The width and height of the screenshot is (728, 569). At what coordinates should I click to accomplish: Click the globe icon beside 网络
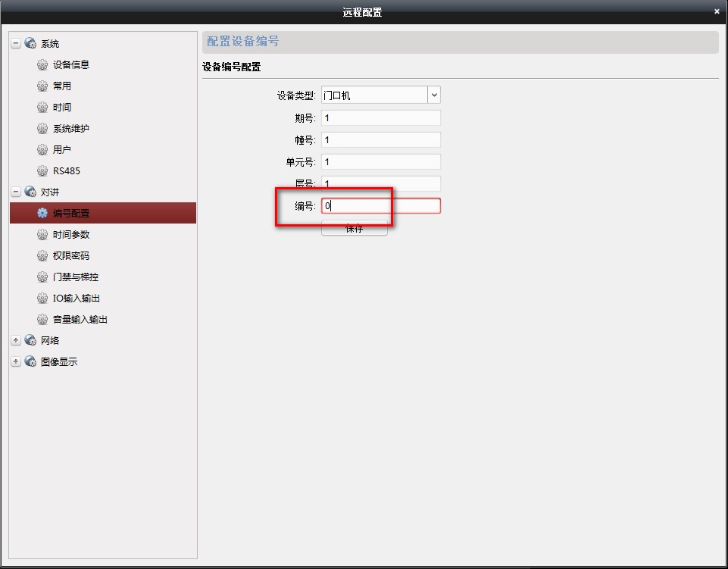click(x=30, y=341)
